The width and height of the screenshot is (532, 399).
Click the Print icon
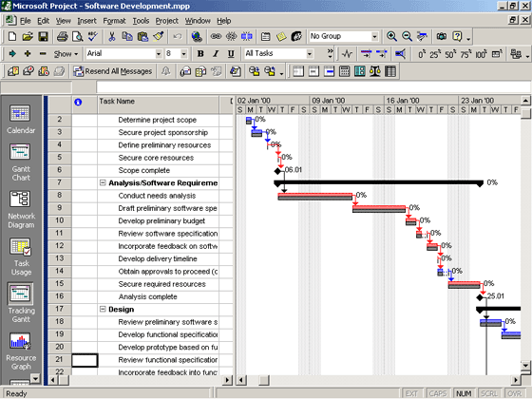(62, 36)
